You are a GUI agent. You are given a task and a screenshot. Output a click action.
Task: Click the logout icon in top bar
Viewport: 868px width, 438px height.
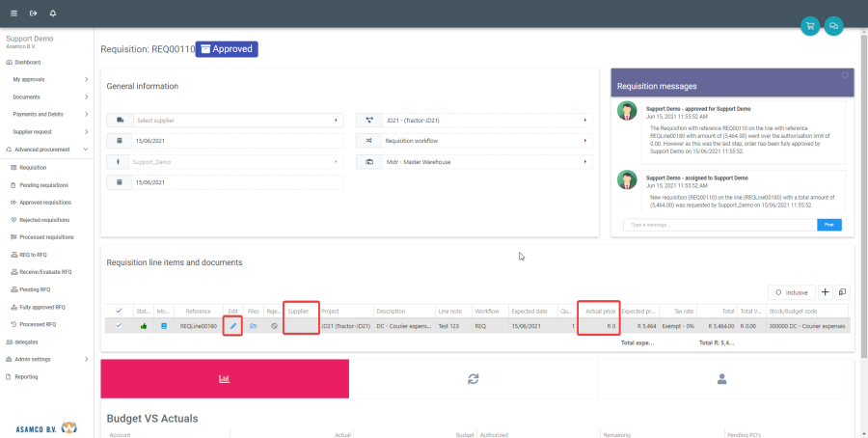[33, 13]
